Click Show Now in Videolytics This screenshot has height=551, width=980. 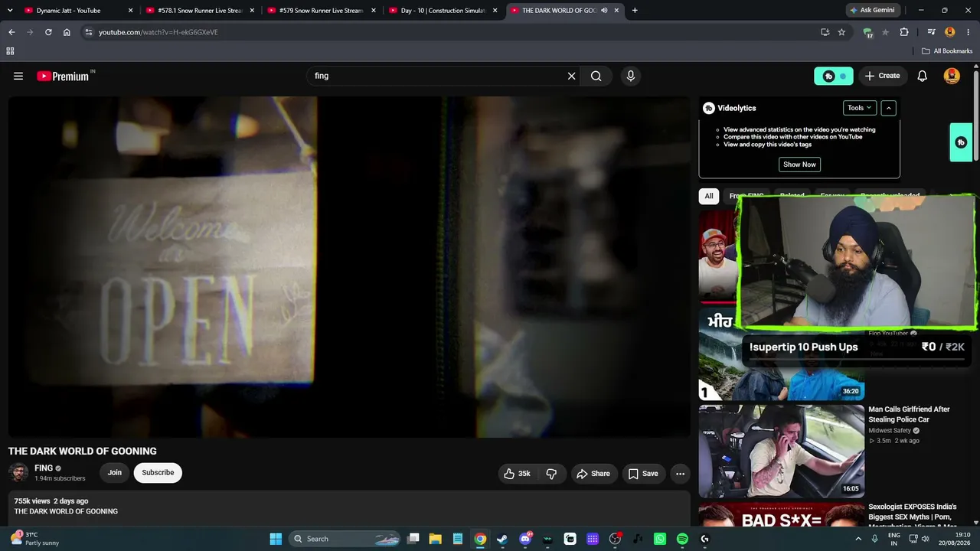tap(799, 165)
